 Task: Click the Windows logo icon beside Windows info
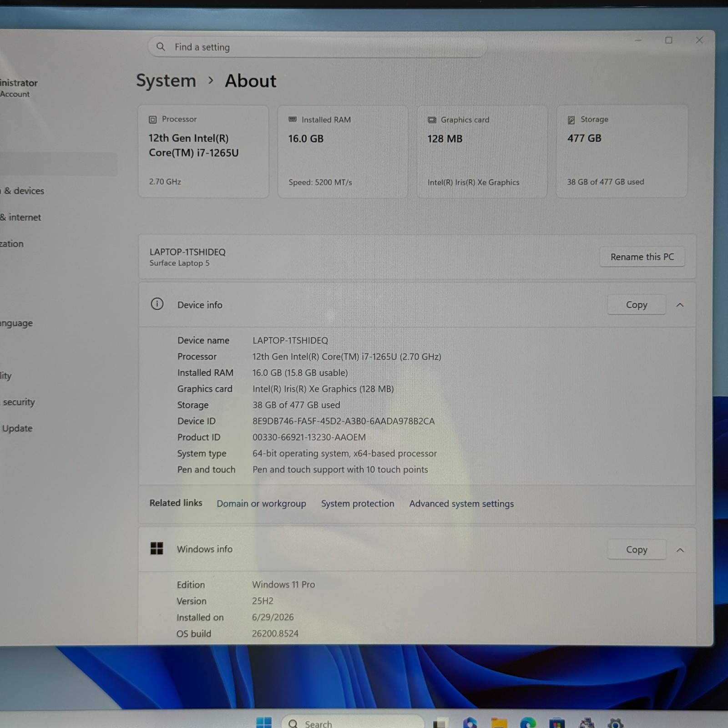coord(157,548)
